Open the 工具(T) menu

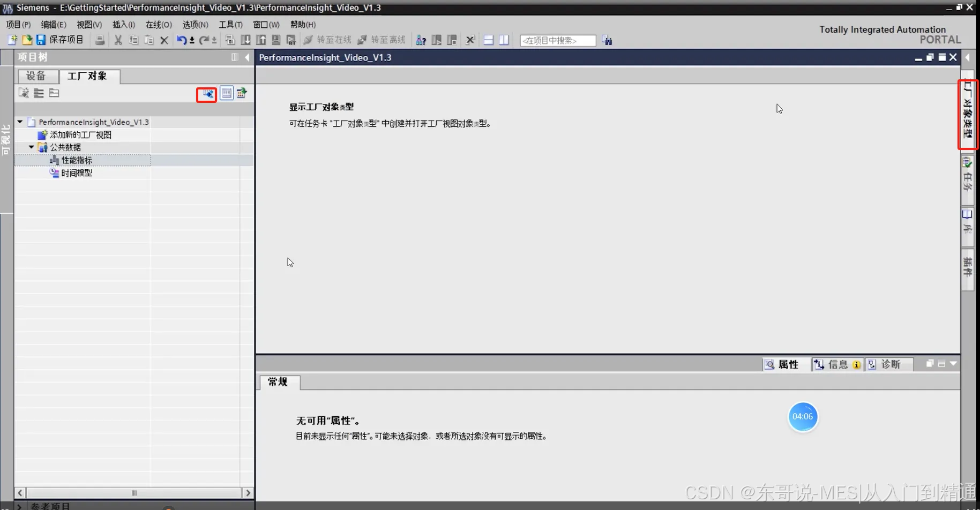(230, 25)
